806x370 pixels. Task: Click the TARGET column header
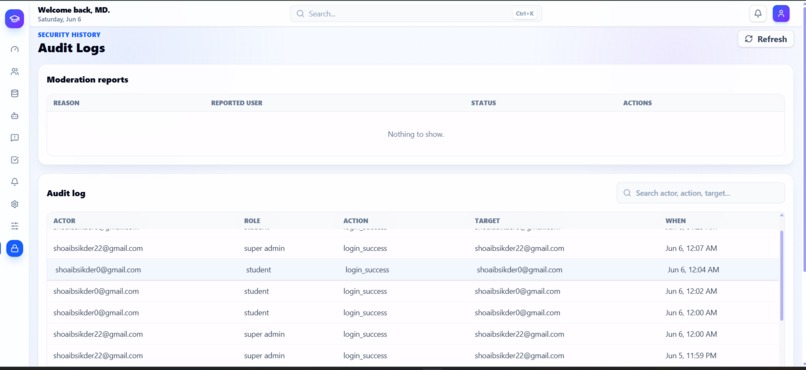(x=487, y=220)
